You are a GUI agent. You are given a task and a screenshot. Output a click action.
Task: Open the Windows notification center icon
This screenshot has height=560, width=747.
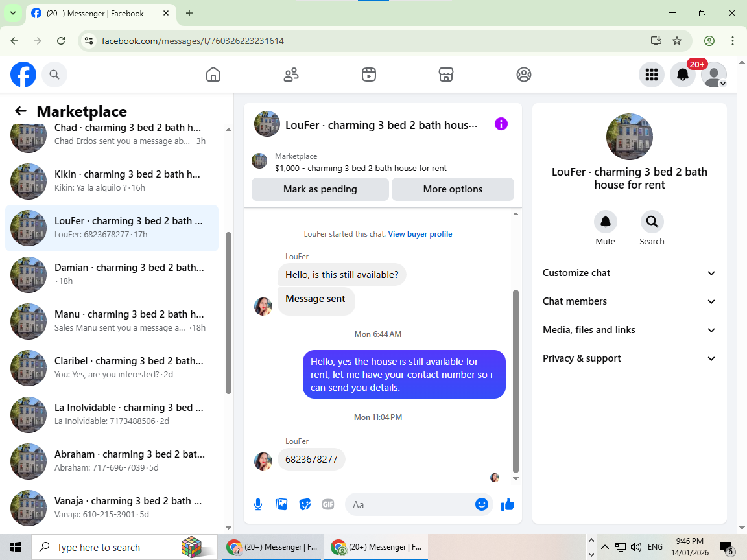[x=726, y=548]
